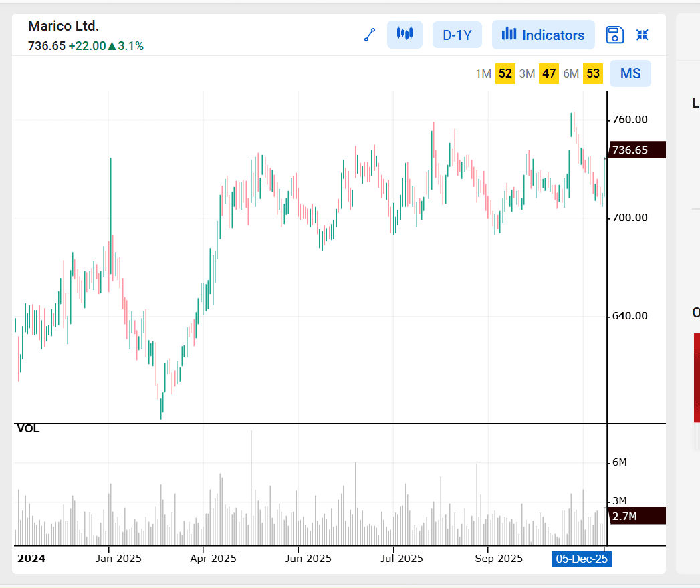Select the 1M score value 52
Viewport: 700px width, 588px height.
(x=505, y=73)
